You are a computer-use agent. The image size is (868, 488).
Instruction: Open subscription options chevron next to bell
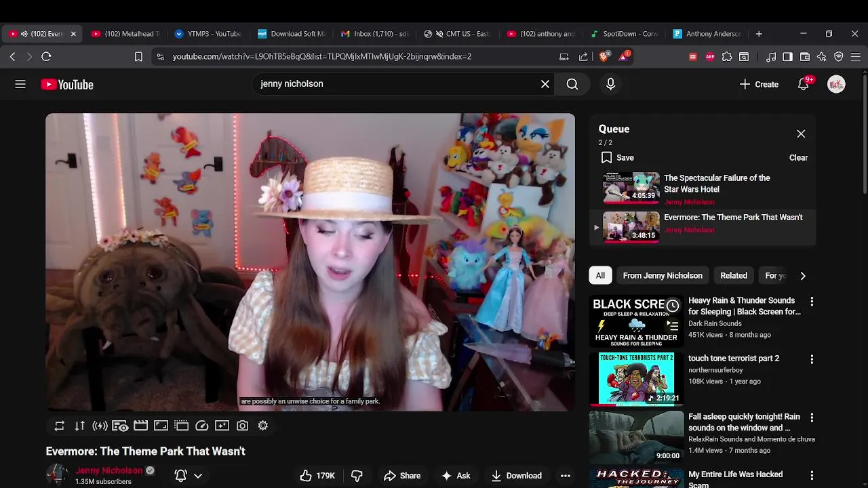click(x=198, y=476)
